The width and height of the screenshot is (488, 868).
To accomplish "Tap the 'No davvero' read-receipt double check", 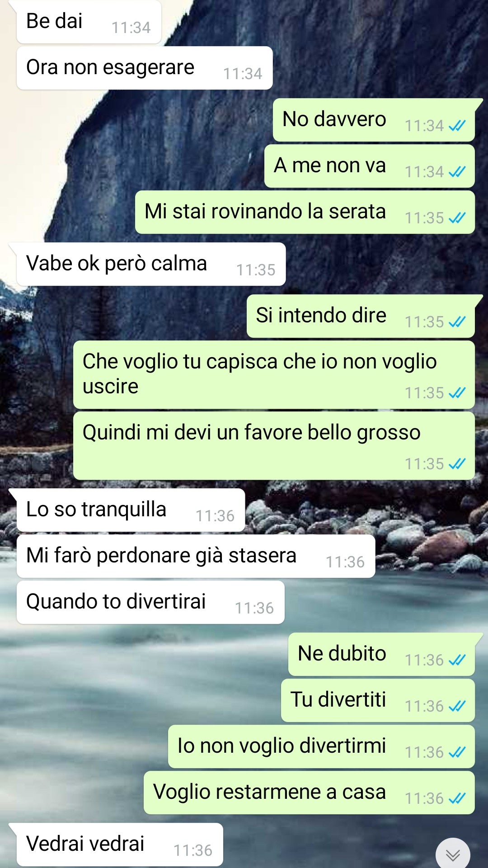I will 457,126.
